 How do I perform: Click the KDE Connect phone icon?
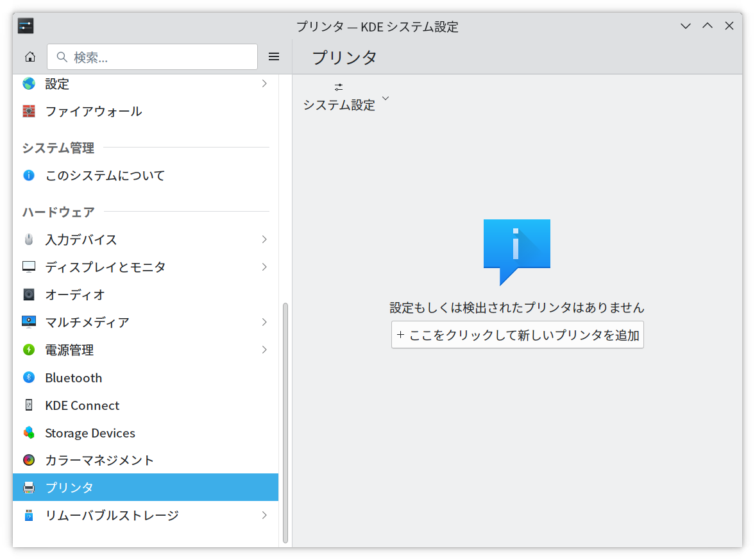tap(29, 405)
